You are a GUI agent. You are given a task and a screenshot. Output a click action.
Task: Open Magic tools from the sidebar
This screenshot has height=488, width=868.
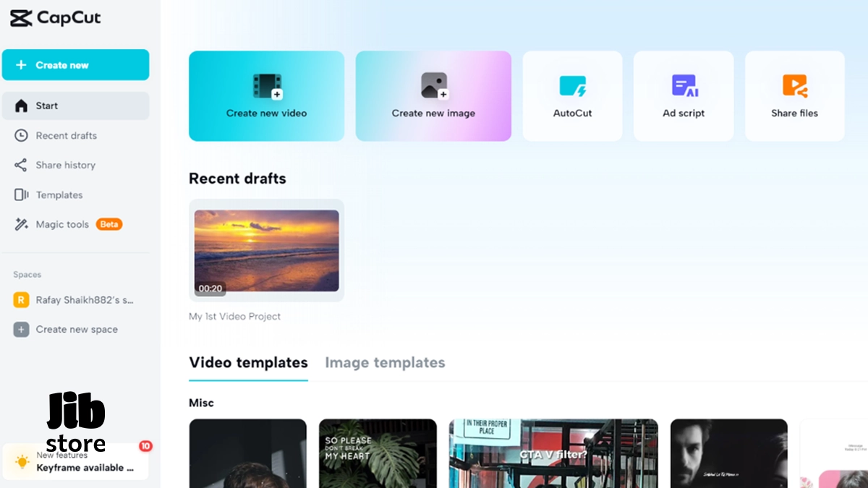point(62,224)
